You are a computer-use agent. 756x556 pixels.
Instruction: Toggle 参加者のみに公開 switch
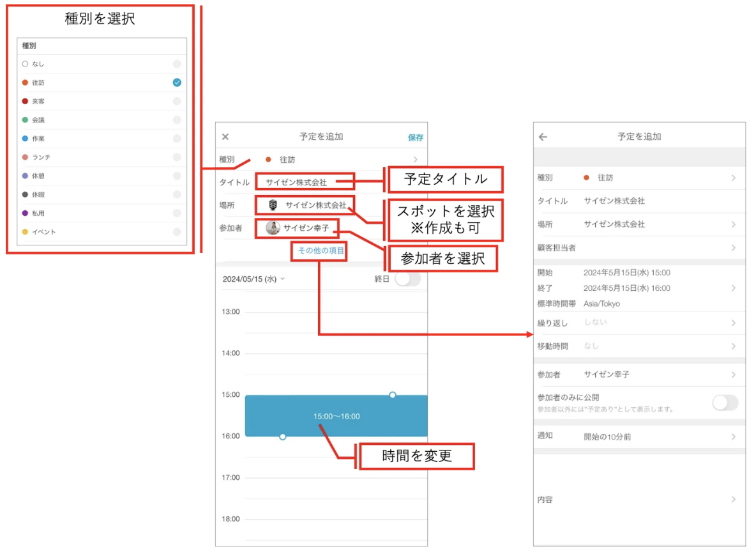click(725, 403)
